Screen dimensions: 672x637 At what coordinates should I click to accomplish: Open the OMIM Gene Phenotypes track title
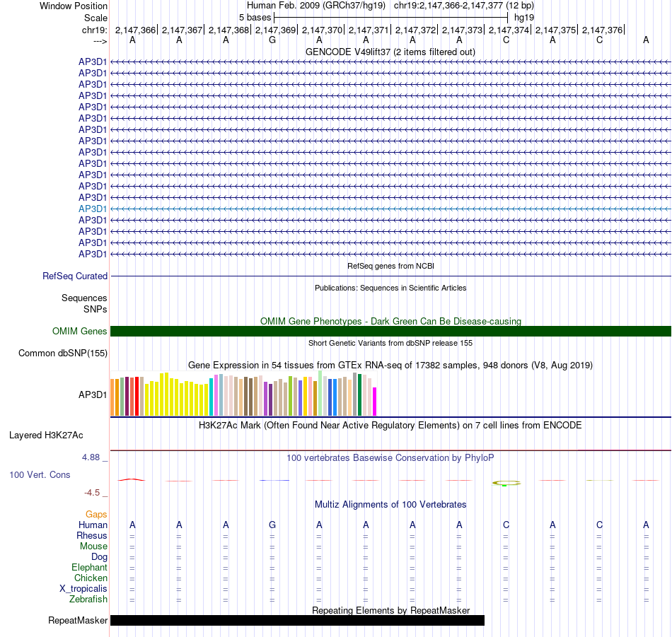click(390, 321)
